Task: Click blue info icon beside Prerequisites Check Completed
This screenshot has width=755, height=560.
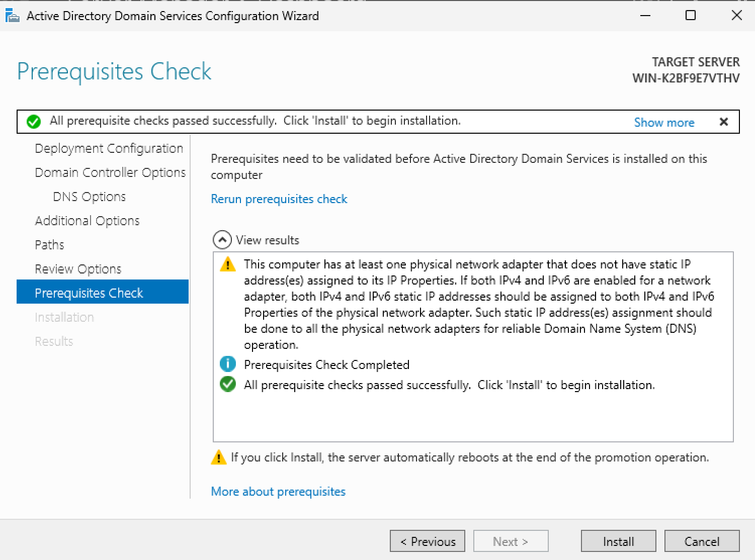Action: [228, 364]
